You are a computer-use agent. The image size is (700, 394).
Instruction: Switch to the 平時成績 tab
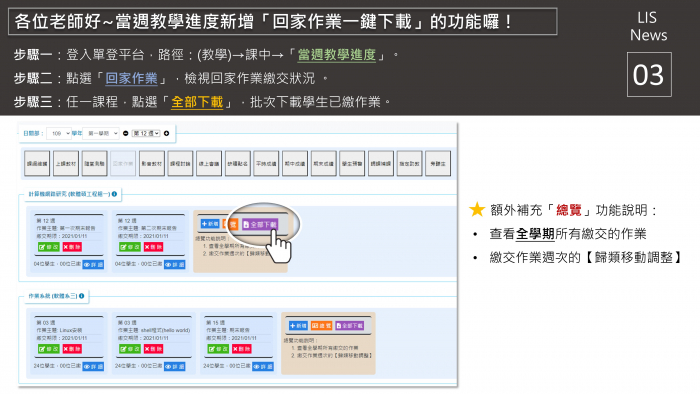tap(266, 164)
